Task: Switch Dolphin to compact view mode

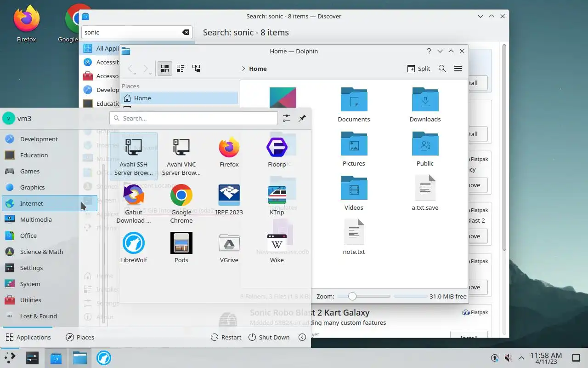Action: coord(181,69)
